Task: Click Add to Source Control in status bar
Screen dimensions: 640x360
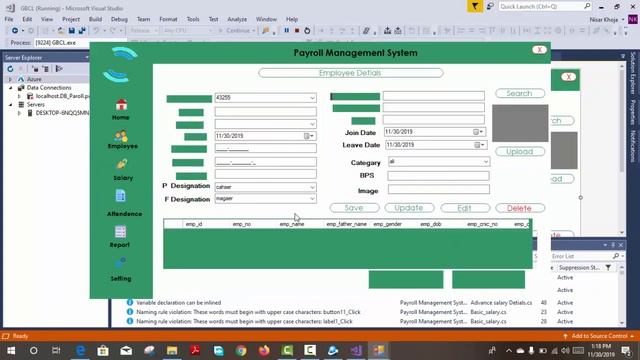Action: point(599,336)
